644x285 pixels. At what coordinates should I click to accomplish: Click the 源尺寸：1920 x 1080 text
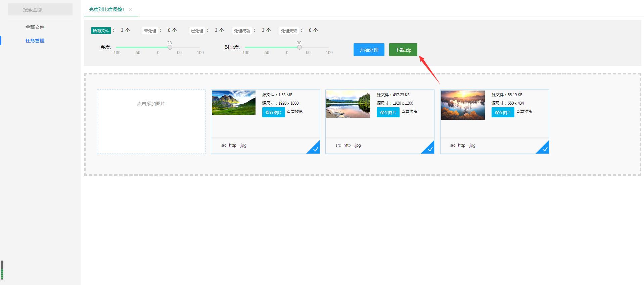280,103
